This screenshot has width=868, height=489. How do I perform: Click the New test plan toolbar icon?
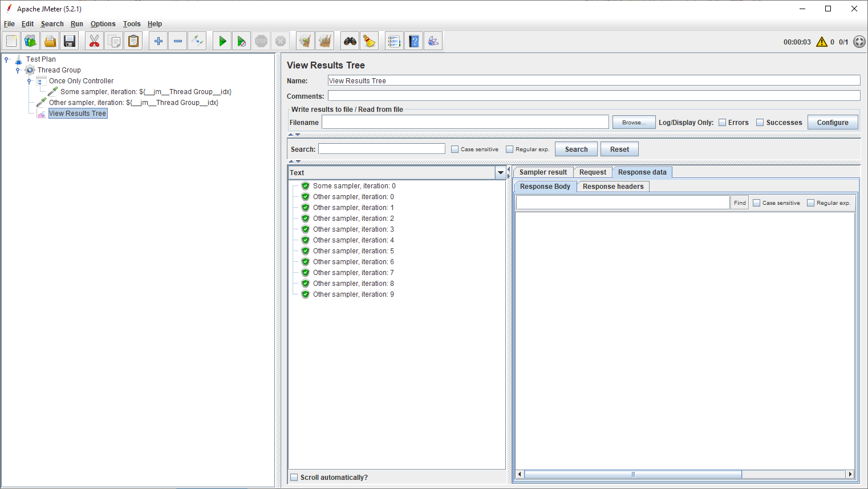click(11, 41)
